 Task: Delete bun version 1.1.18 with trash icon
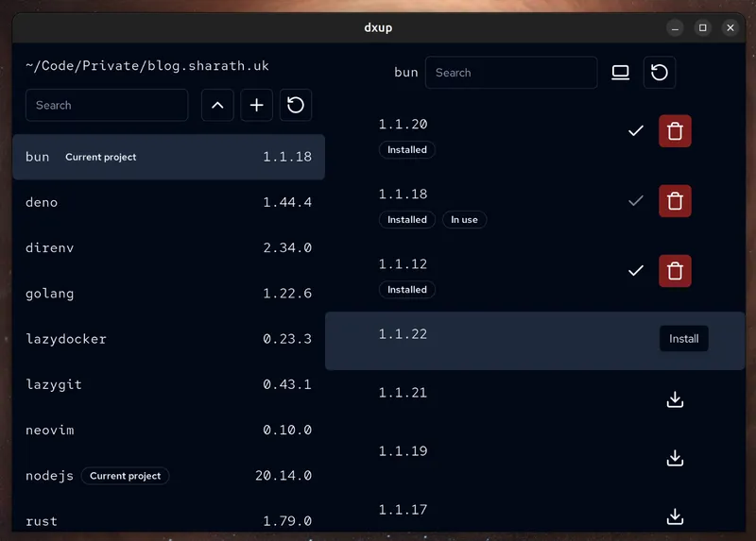[675, 201]
